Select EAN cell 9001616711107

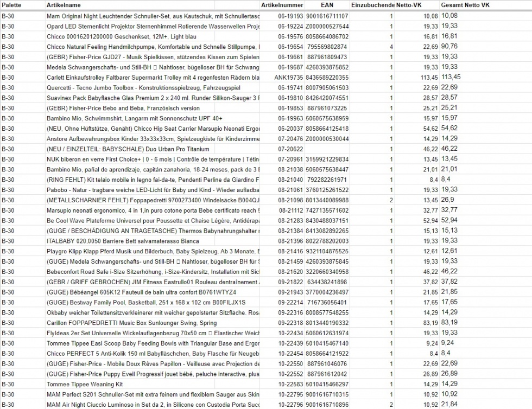point(327,16)
